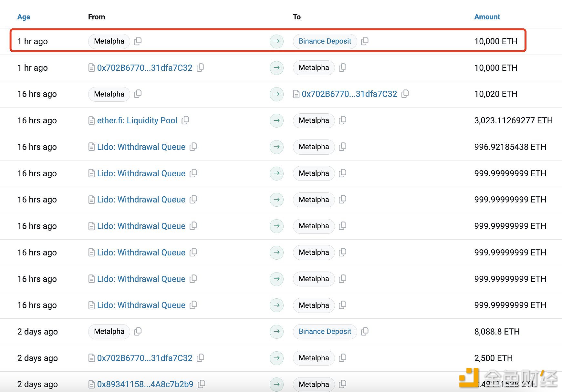Sort transactions by the Age column header
Screen dimensions: 562x392
(x=24, y=17)
